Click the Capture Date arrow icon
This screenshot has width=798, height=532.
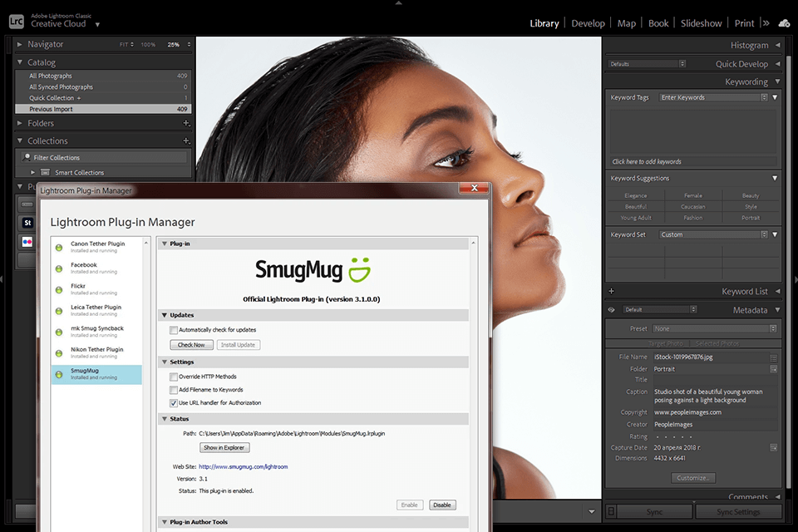click(x=774, y=447)
